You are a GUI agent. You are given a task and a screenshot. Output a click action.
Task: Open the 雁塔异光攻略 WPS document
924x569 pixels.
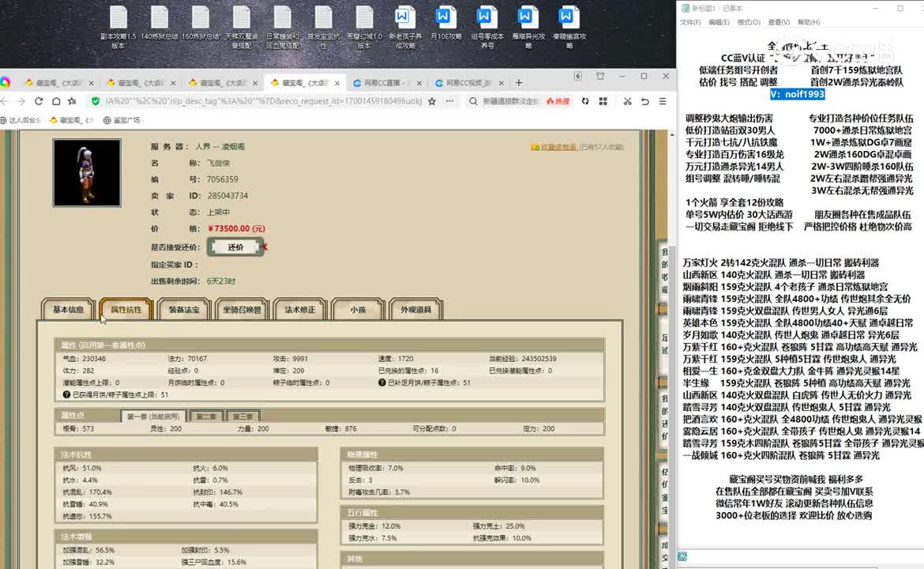pos(528,27)
